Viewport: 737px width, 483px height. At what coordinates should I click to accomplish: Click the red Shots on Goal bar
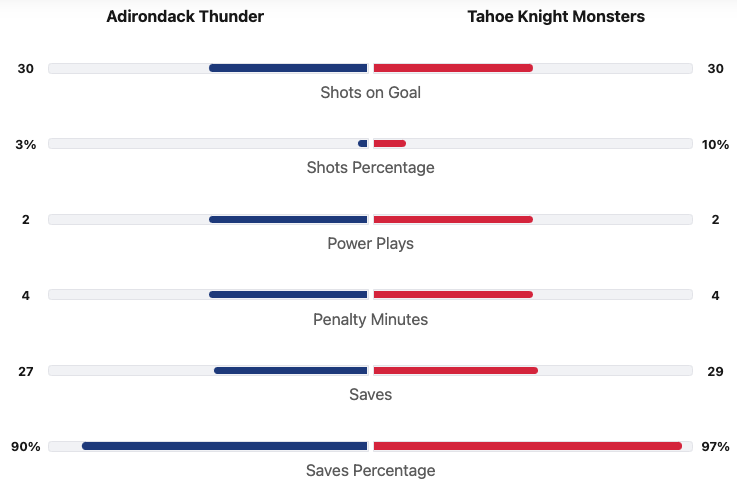coord(452,68)
